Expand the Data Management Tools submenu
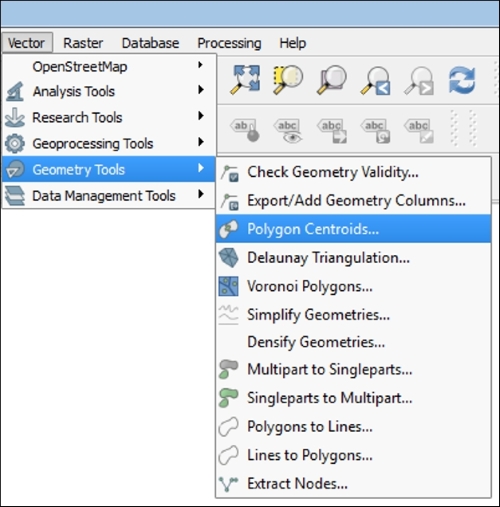This screenshot has height=507, width=500. point(109,196)
